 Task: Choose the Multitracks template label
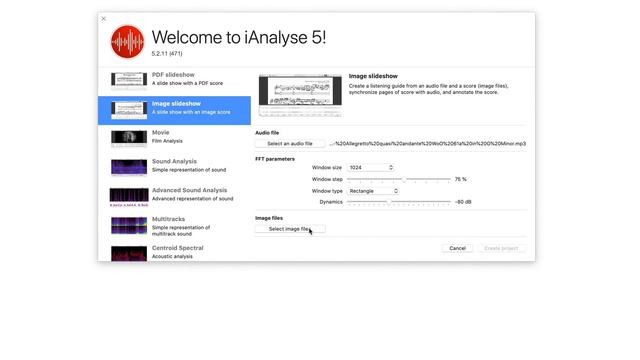(x=168, y=219)
